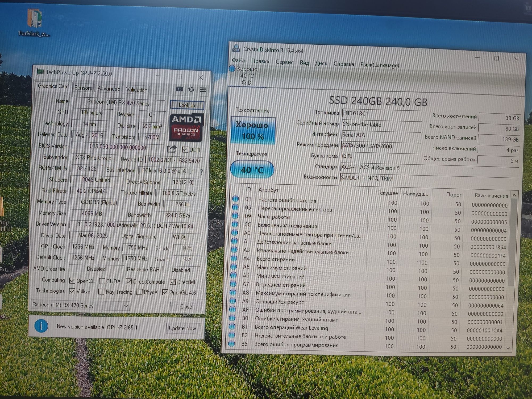
Task: Toggle the Ray Tracing checkbox
Action: [101, 292]
